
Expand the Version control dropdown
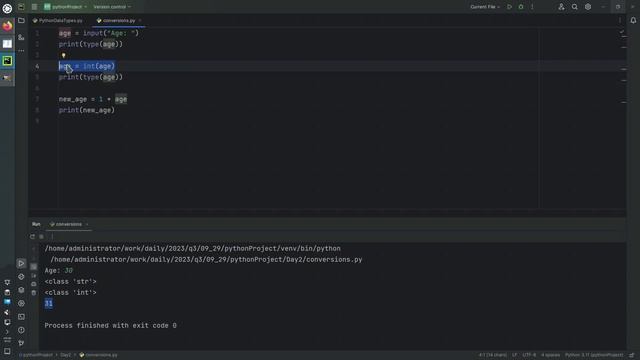(x=112, y=7)
